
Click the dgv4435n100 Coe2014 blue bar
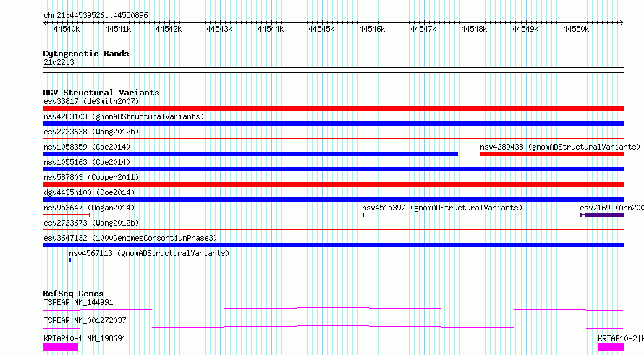(x=333, y=200)
